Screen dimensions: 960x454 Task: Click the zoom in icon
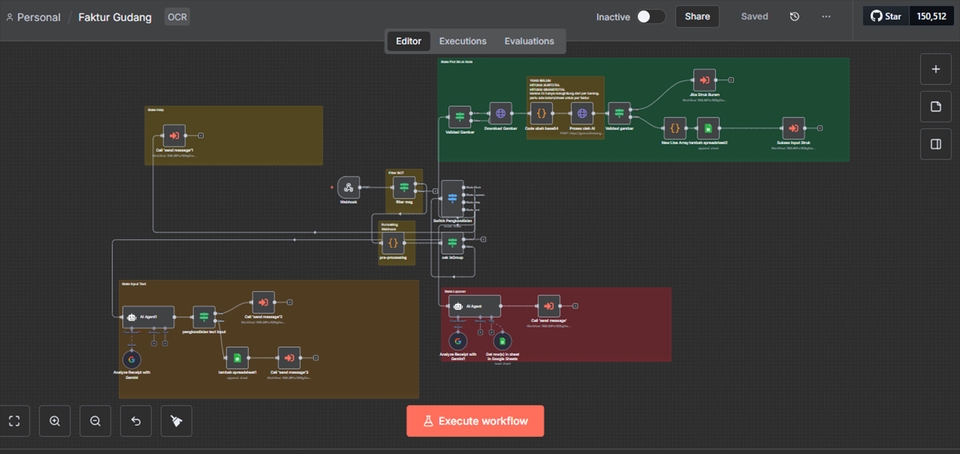55,421
